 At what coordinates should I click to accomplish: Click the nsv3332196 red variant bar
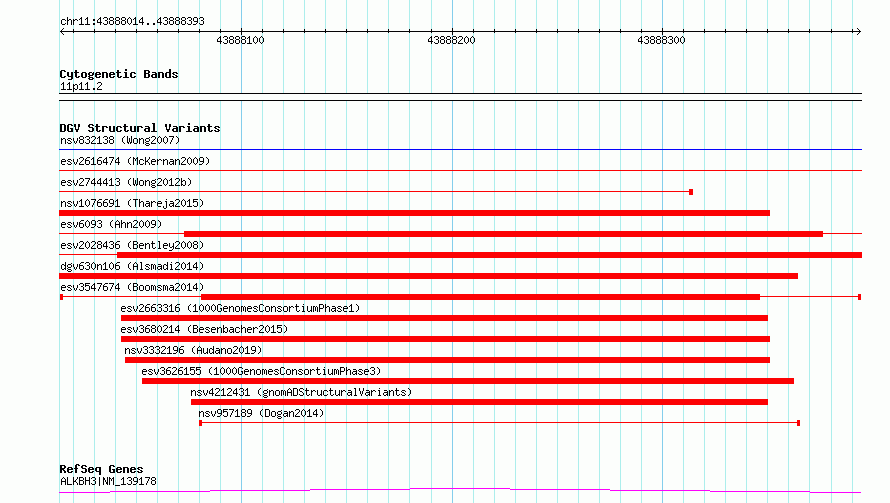[447, 360]
